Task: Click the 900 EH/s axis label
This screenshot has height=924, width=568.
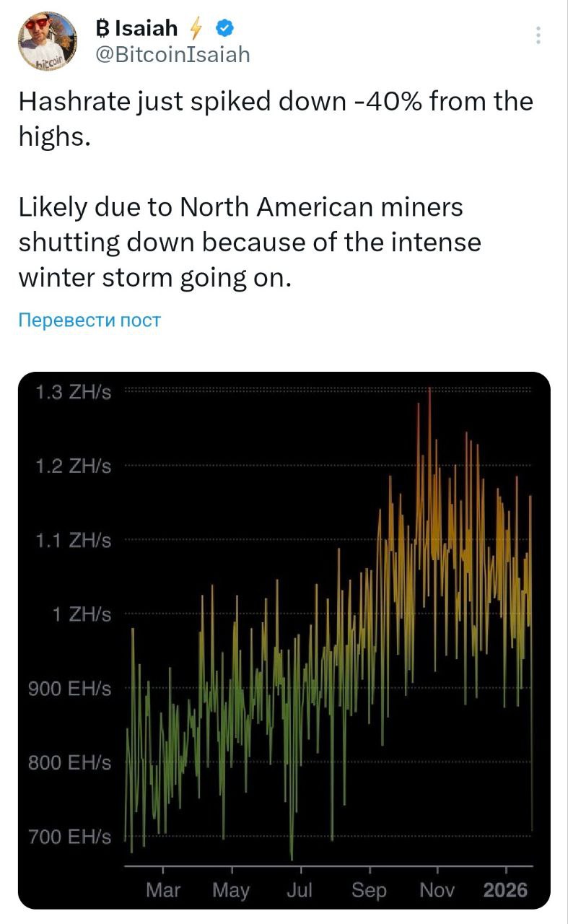Action: 69,689
